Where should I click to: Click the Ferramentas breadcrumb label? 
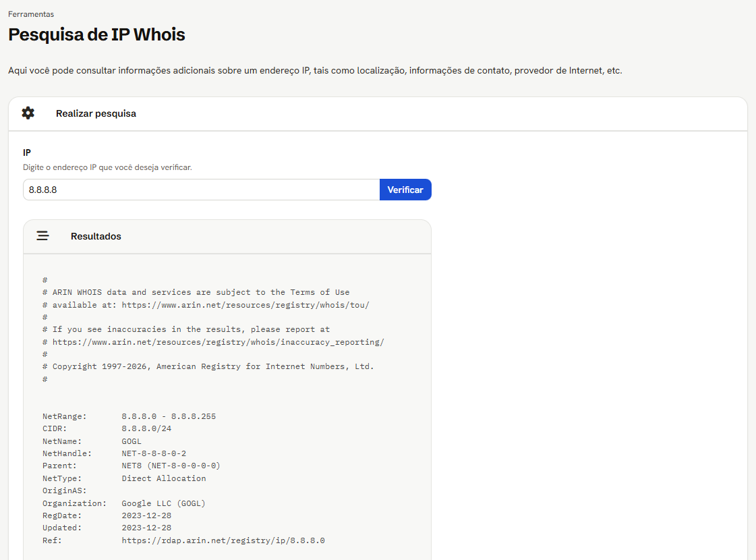click(x=31, y=14)
